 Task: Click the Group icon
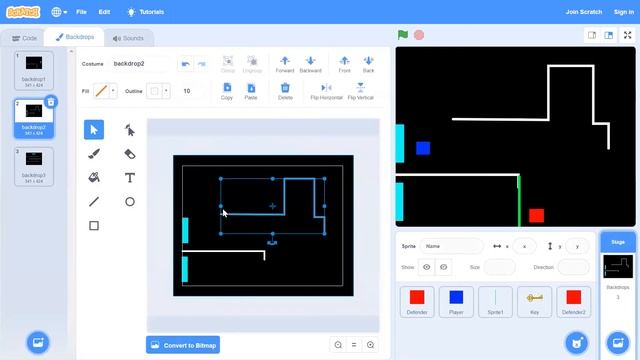click(228, 64)
